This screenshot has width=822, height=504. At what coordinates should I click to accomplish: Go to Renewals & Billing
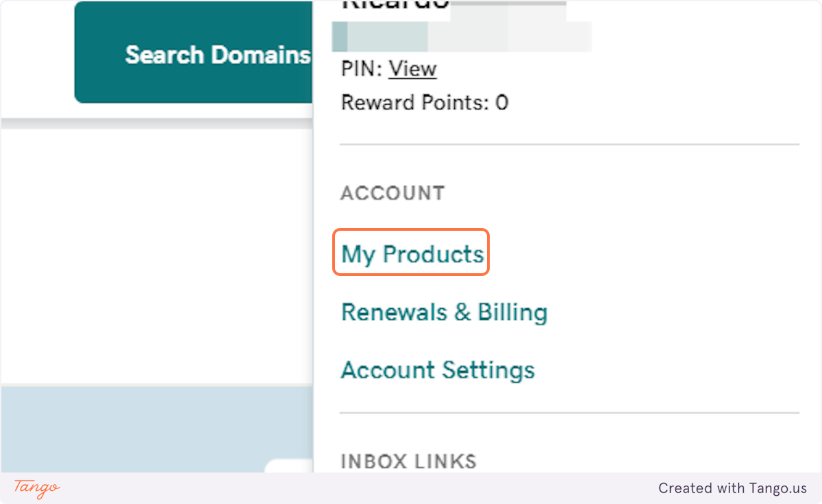[444, 312]
